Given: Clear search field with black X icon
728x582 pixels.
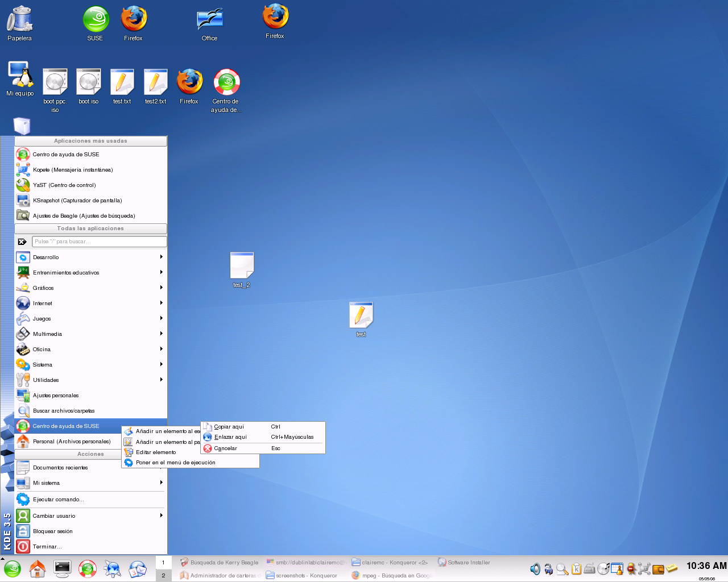Looking at the screenshot, I should tap(22, 242).
